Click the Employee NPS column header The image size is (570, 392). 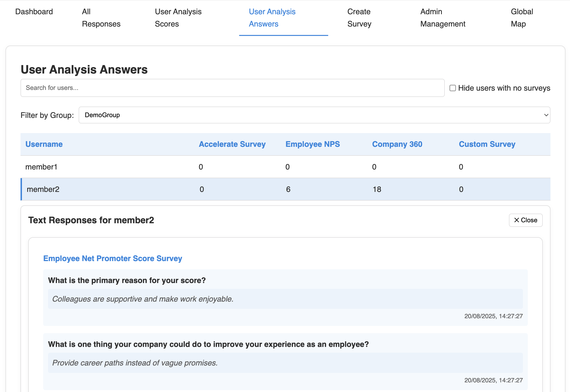tap(313, 144)
